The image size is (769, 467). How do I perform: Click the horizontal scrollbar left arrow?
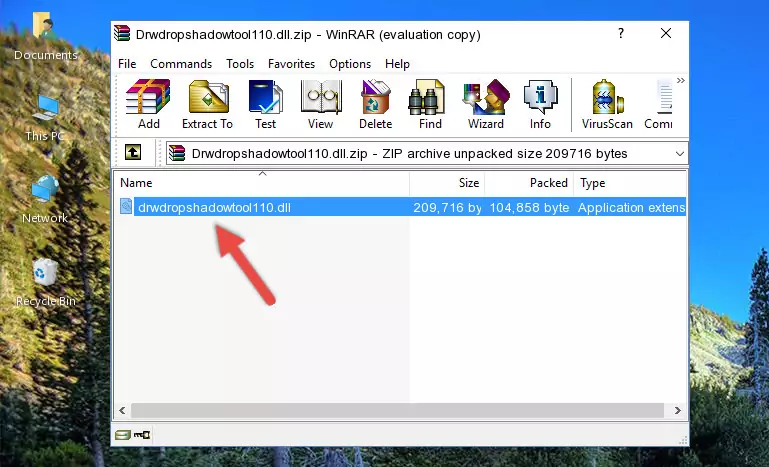(x=122, y=410)
